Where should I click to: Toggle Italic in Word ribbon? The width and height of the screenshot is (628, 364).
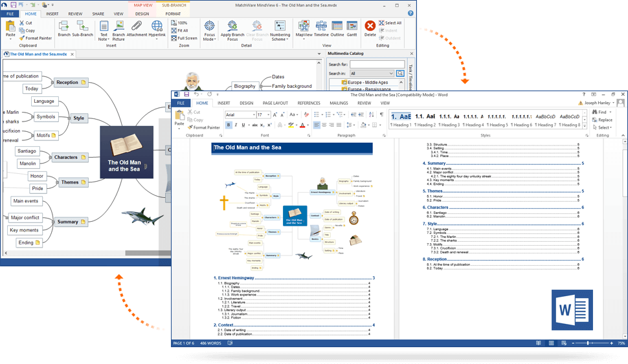(236, 125)
